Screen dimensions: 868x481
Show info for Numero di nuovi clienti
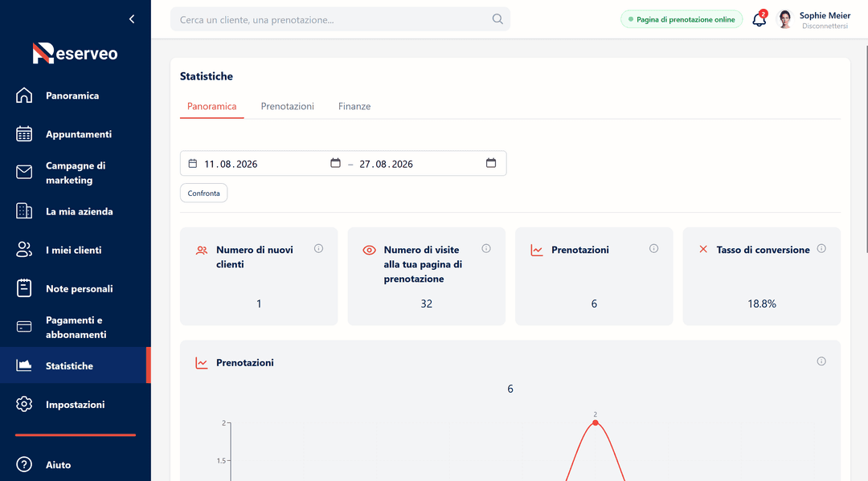pos(318,249)
